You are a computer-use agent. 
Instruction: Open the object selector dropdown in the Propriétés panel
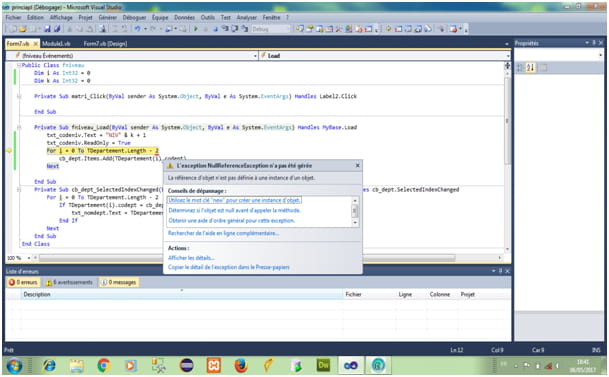pyautogui.click(x=600, y=56)
